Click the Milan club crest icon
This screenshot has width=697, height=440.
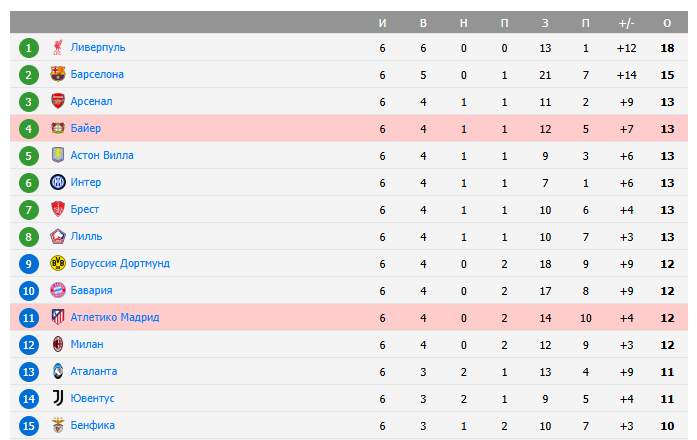pos(58,344)
